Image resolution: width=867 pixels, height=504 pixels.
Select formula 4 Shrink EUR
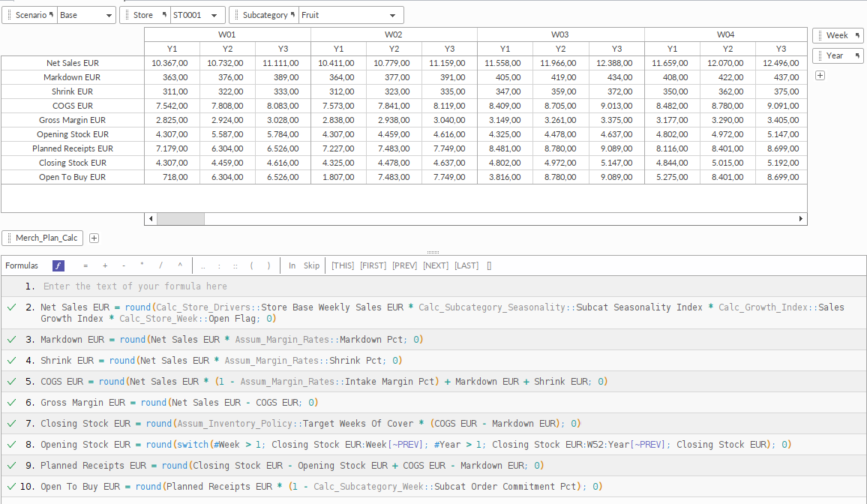(433, 361)
